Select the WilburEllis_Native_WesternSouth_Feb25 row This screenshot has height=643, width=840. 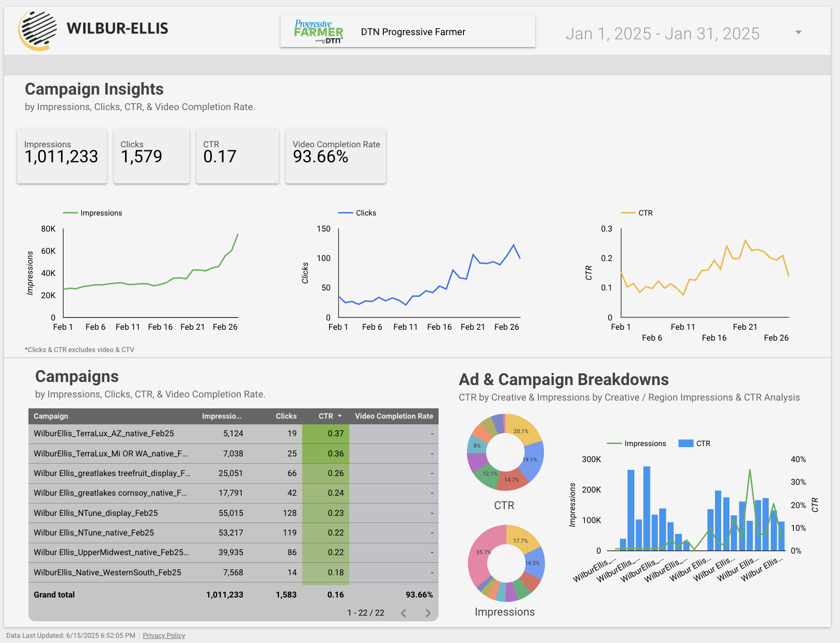pyautogui.click(x=234, y=572)
